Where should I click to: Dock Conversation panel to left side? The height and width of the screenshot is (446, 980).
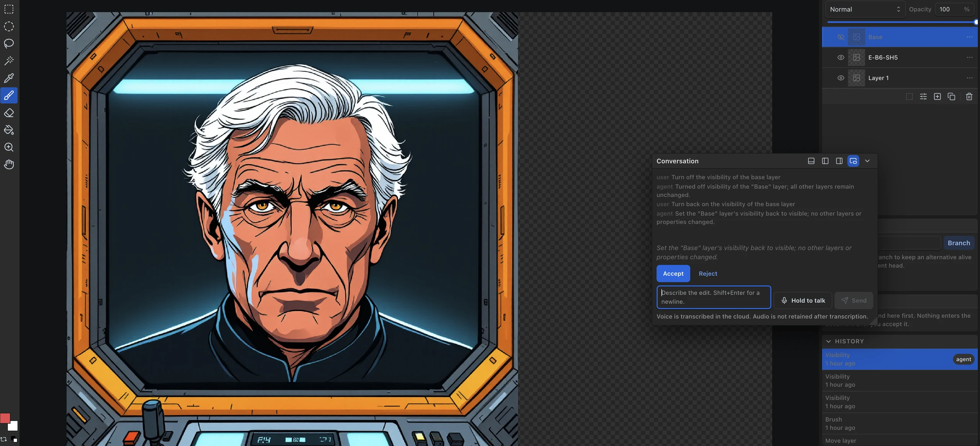point(825,161)
